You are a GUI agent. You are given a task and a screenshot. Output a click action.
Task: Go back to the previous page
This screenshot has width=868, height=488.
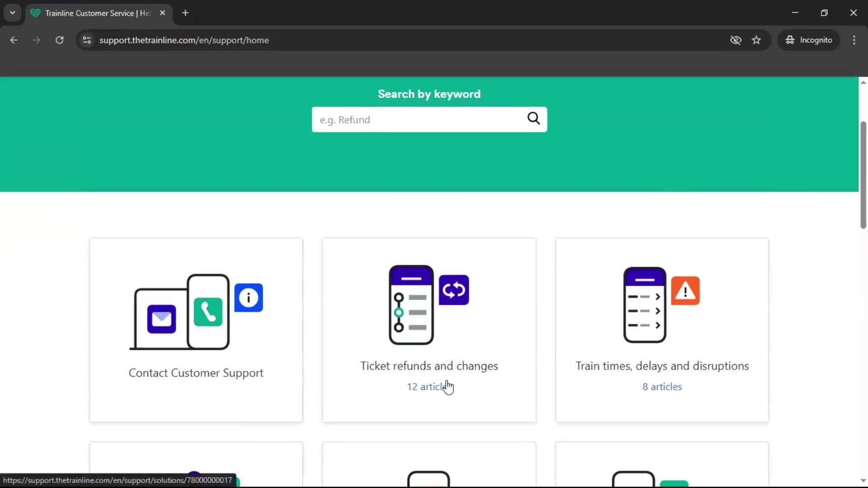(14, 40)
